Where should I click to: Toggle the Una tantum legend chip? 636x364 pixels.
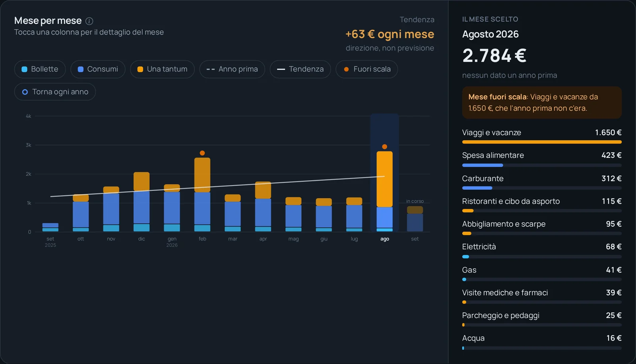tap(162, 69)
